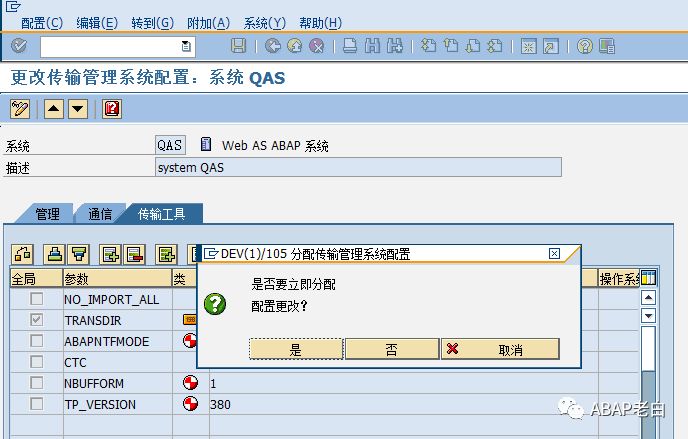Click the table scroll-down arrow
The width and height of the screenshot is (688, 439).
click(x=648, y=315)
